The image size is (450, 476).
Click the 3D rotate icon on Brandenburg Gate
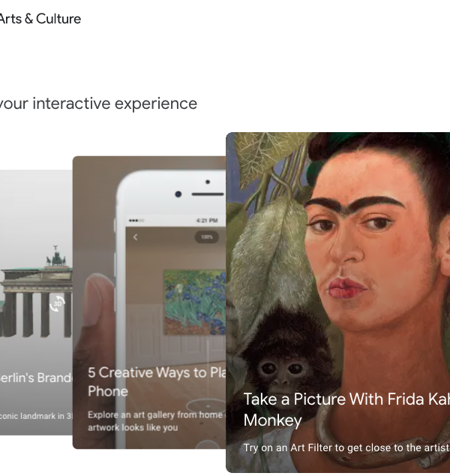coord(57,304)
